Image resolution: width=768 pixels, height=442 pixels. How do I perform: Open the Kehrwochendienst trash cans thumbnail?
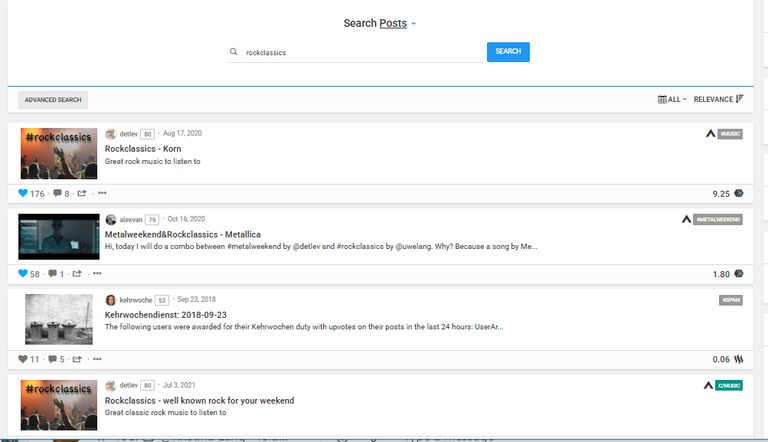coord(59,319)
